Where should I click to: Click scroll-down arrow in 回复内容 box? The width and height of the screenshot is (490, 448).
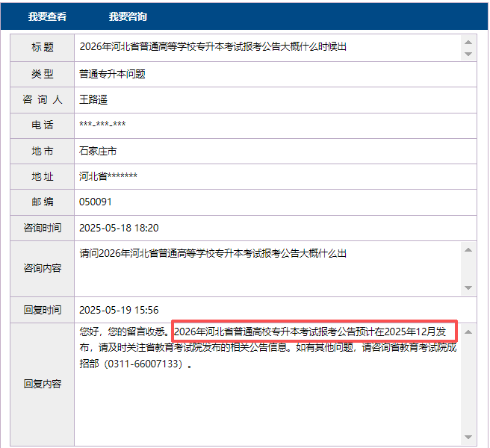click(468, 438)
